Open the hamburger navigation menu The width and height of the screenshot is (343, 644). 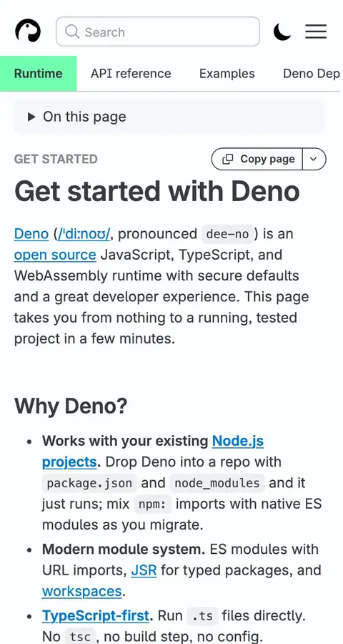316,31
